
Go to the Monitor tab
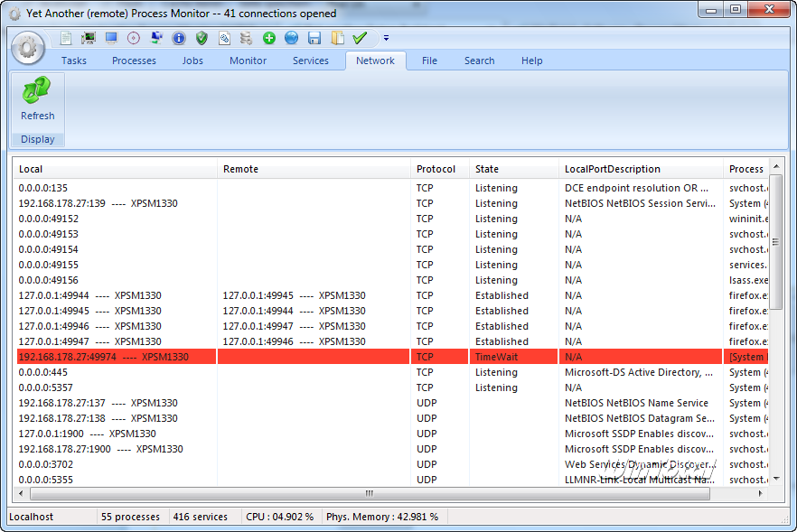coord(248,61)
